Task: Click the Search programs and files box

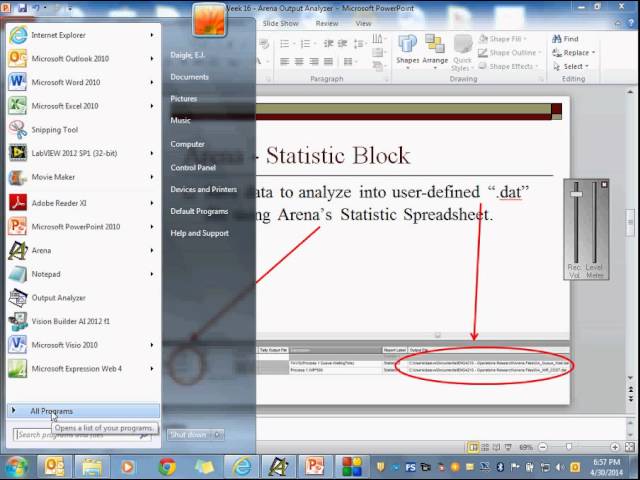Action: [x=83, y=435]
